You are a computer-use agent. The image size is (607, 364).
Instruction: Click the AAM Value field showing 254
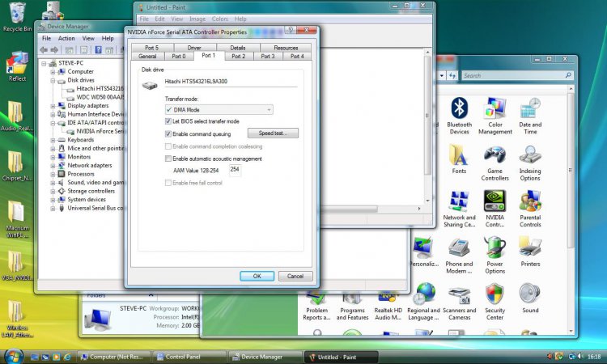pyautogui.click(x=235, y=170)
